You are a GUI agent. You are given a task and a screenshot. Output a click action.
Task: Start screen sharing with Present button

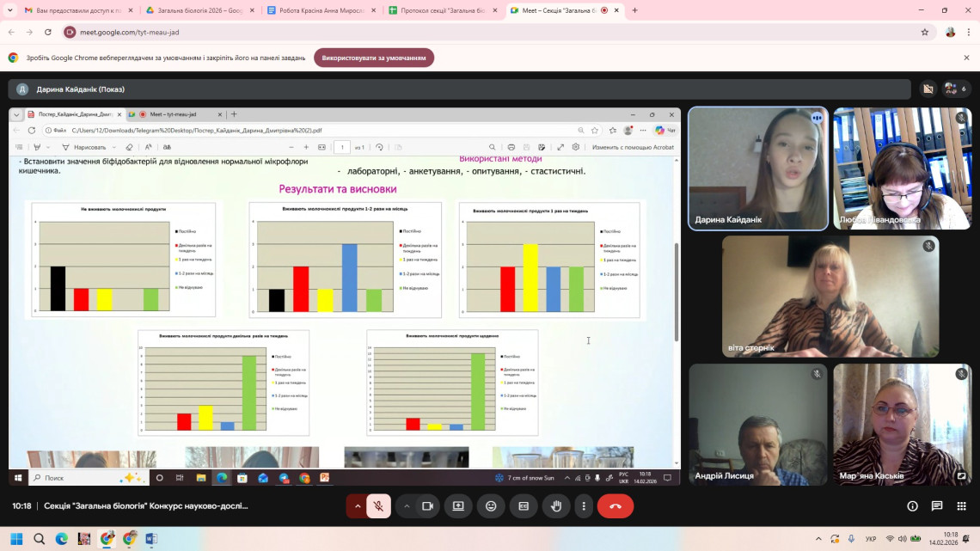click(458, 506)
